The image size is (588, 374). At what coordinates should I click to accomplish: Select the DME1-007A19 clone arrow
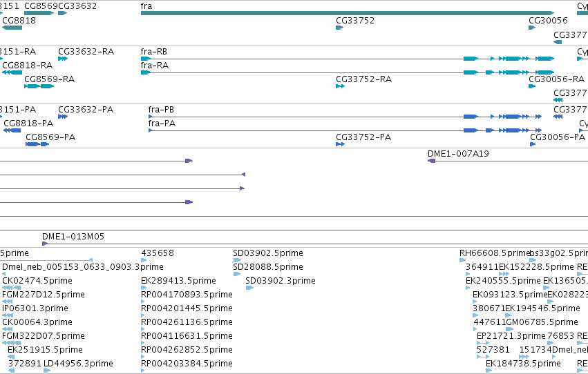(432, 161)
